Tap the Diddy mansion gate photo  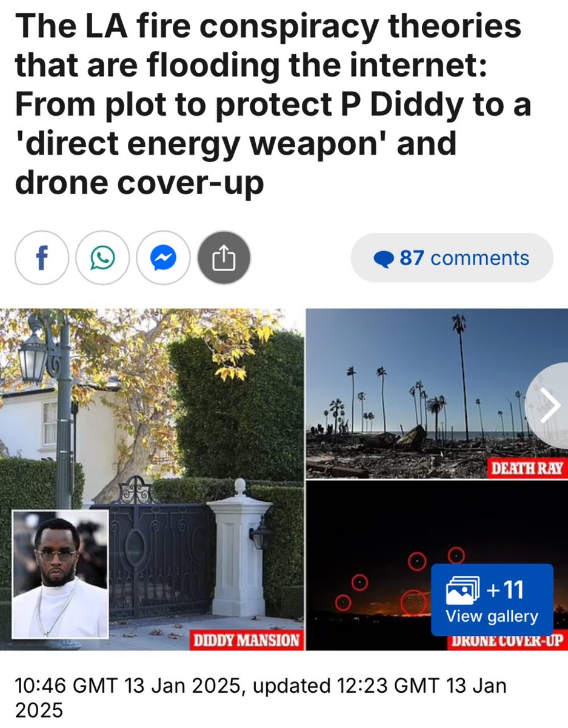click(152, 479)
